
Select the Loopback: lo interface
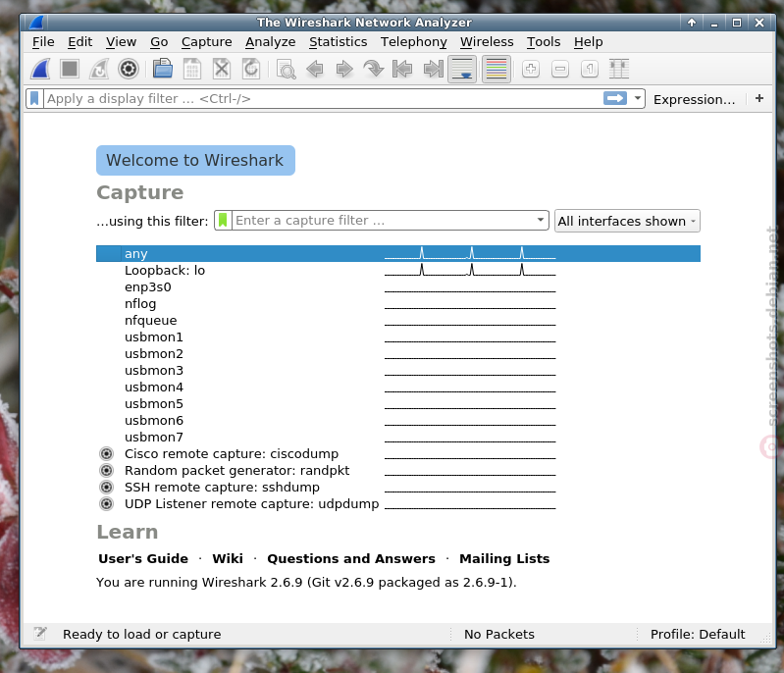coord(398,270)
